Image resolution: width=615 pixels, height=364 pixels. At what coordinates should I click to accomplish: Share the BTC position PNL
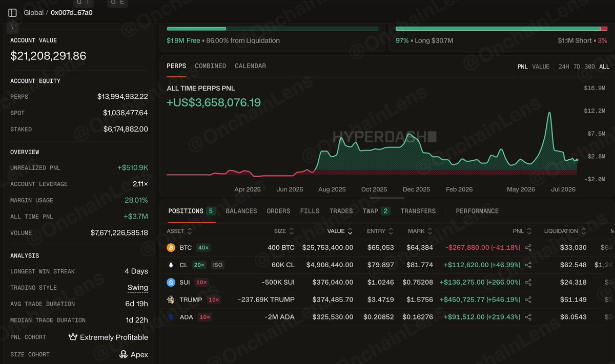point(528,248)
